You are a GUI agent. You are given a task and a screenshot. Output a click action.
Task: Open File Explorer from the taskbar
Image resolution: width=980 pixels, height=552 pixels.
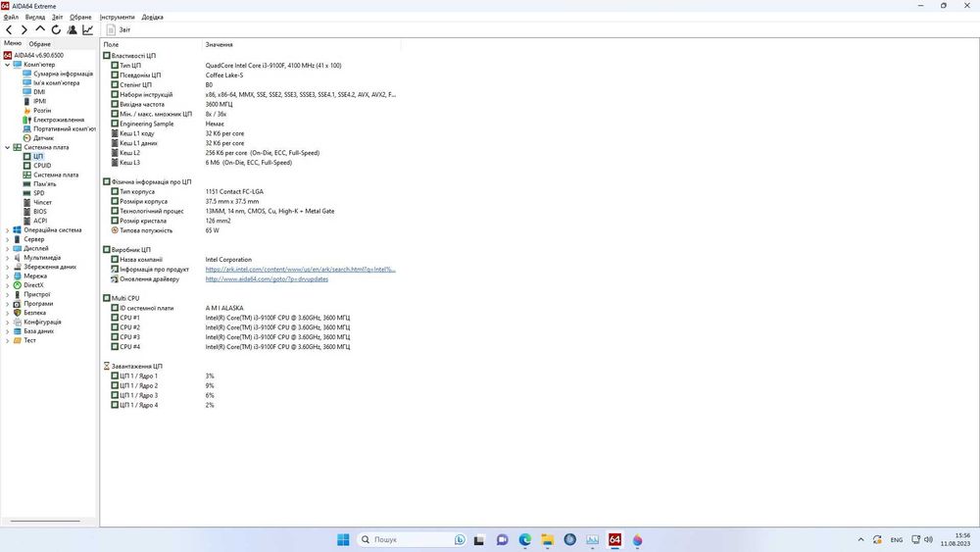point(548,539)
